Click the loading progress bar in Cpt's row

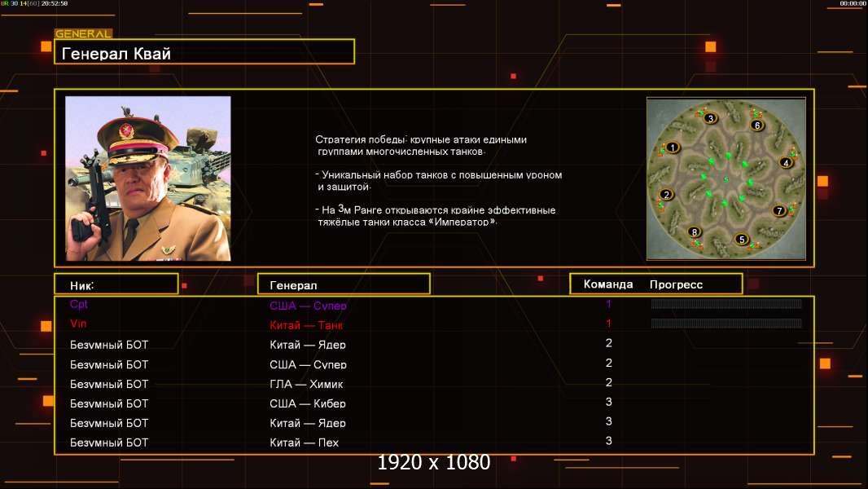tap(726, 303)
